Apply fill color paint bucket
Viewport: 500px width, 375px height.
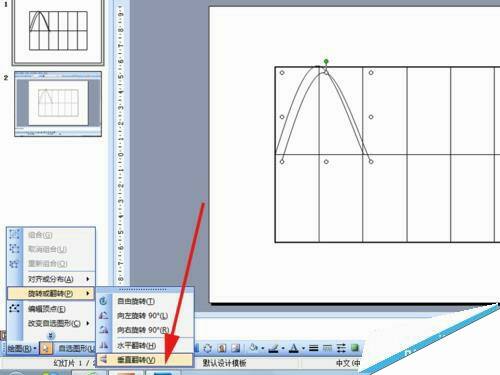(254, 348)
